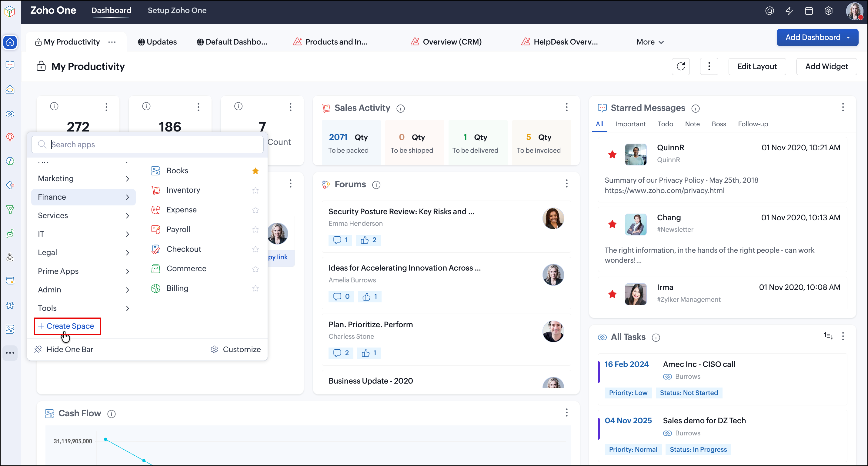Open Customize for the app menu
The image size is (868, 466).
point(235,349)
